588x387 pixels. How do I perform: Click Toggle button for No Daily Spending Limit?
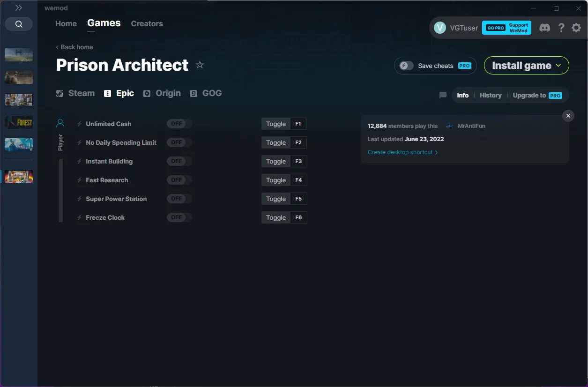coord(276,142)
